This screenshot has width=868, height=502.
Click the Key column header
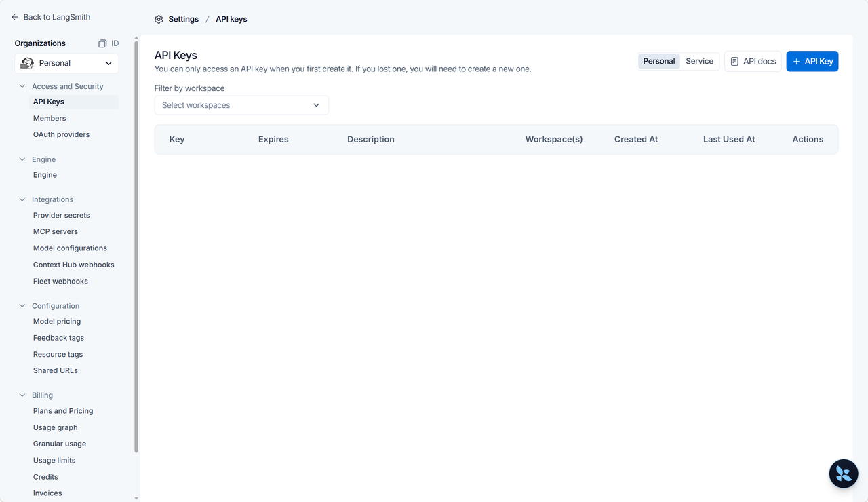coord(177,139)
